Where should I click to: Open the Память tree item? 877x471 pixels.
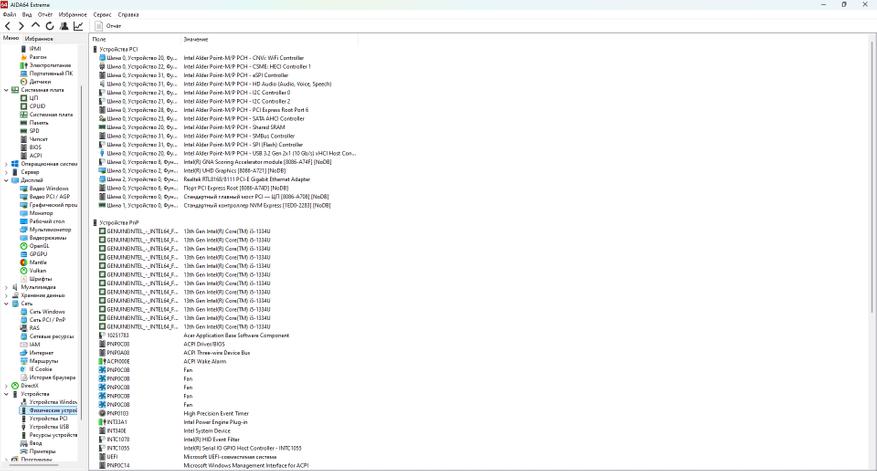(x=39, y=123)
